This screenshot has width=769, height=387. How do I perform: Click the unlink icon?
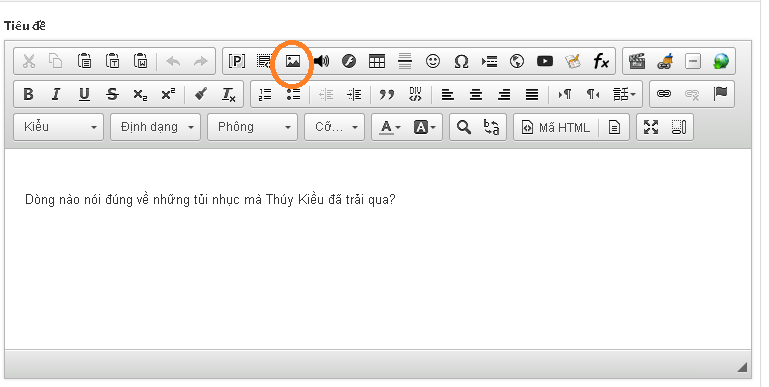click(x=692, y=94)
